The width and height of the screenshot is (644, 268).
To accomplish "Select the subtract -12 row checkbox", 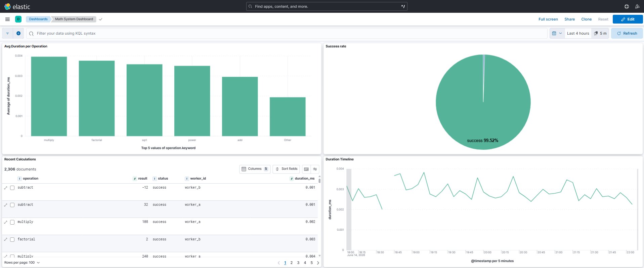I will (12, 188).
